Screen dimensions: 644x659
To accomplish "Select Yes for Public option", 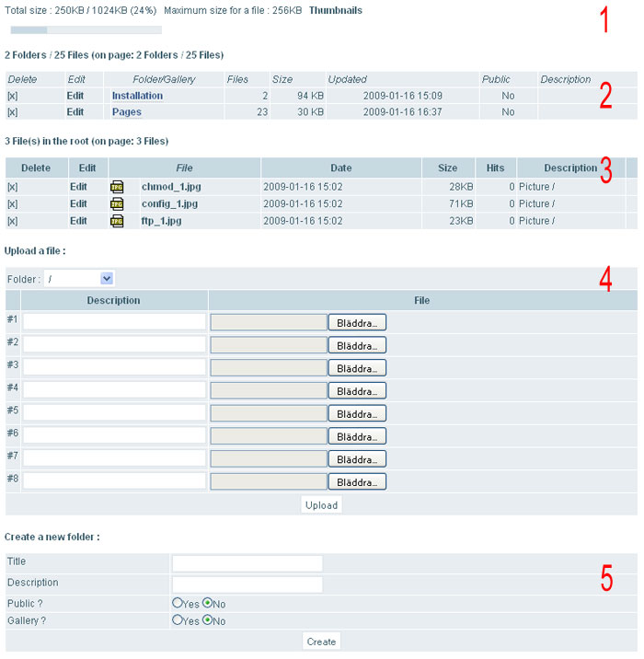I will click(x=178, y=603).
